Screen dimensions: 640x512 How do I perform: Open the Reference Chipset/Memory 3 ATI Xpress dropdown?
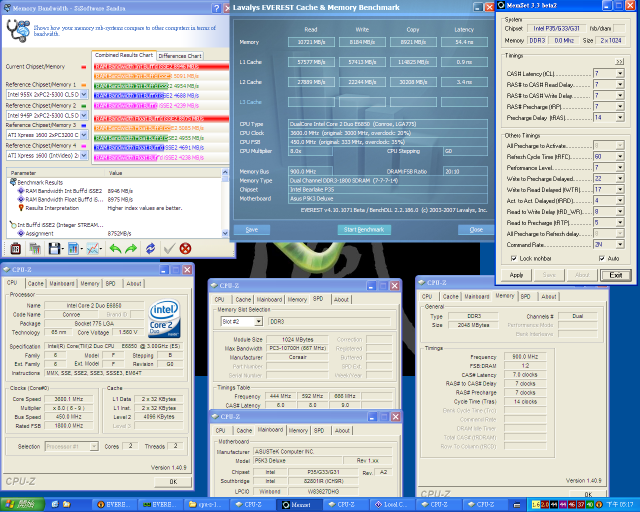(84, 135)
